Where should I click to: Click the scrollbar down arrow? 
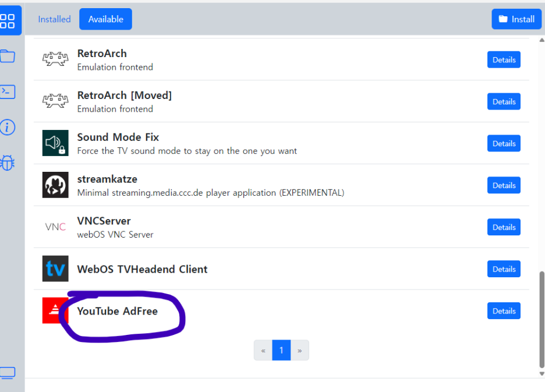click(x=542, y=373)
